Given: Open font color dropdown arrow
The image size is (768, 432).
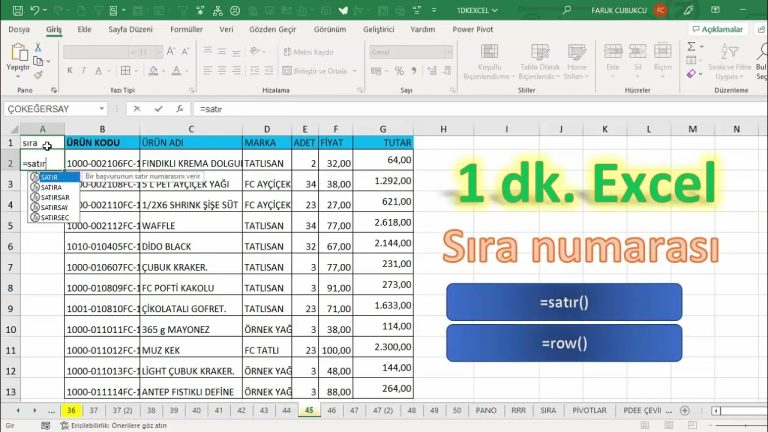Looking at the screenshot, I should click(187, 72).
